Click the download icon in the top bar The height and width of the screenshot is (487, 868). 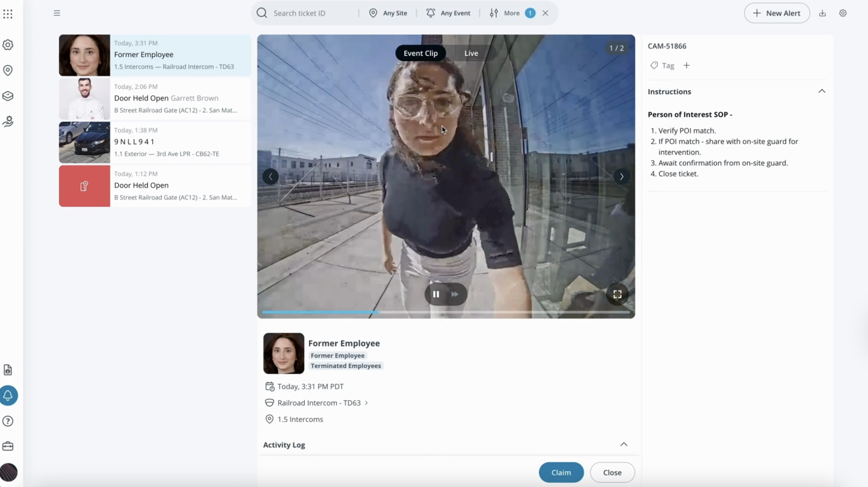[x=823, y=13]
